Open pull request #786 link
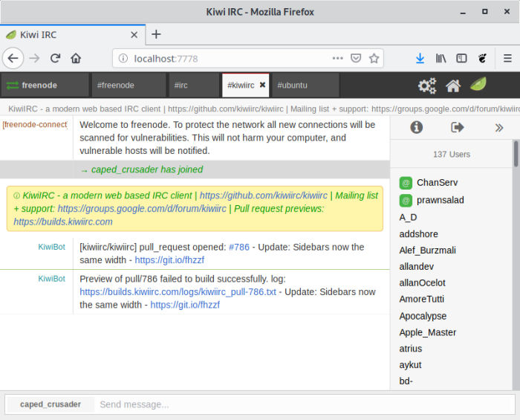 [238, 247]
